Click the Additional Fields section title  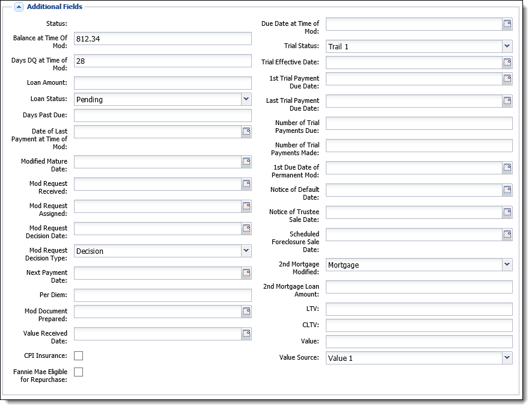click(x=55, y=7)
